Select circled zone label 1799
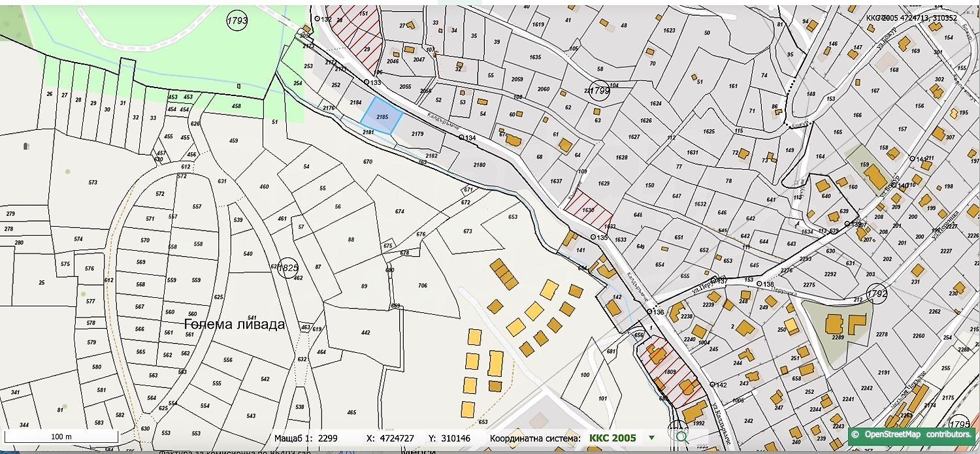Screen dimensions: 980x454 click(599, 91)
